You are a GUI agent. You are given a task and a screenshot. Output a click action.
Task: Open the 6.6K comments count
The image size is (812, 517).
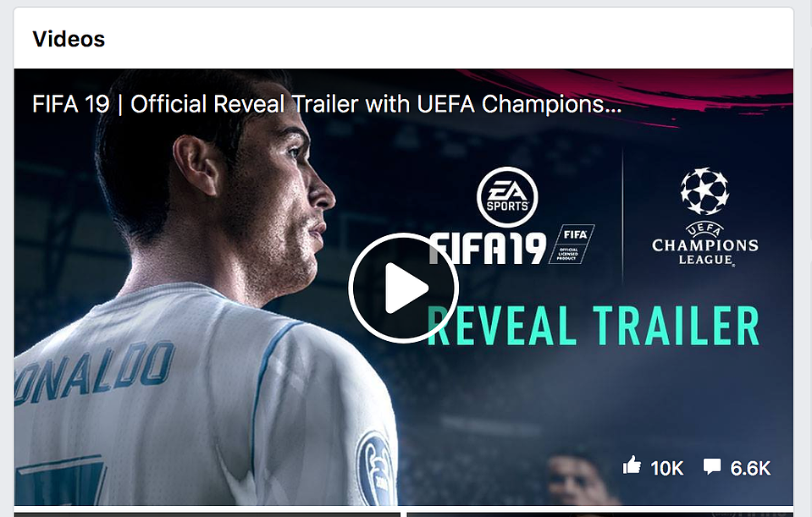coord(750,469)
